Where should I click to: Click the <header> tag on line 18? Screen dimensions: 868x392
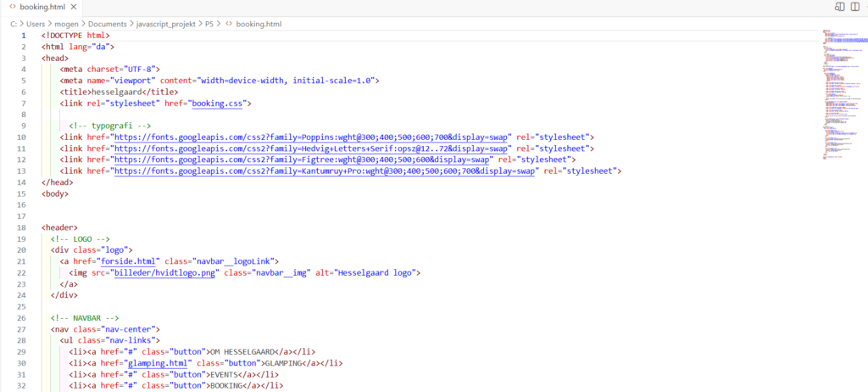(59, 228)
